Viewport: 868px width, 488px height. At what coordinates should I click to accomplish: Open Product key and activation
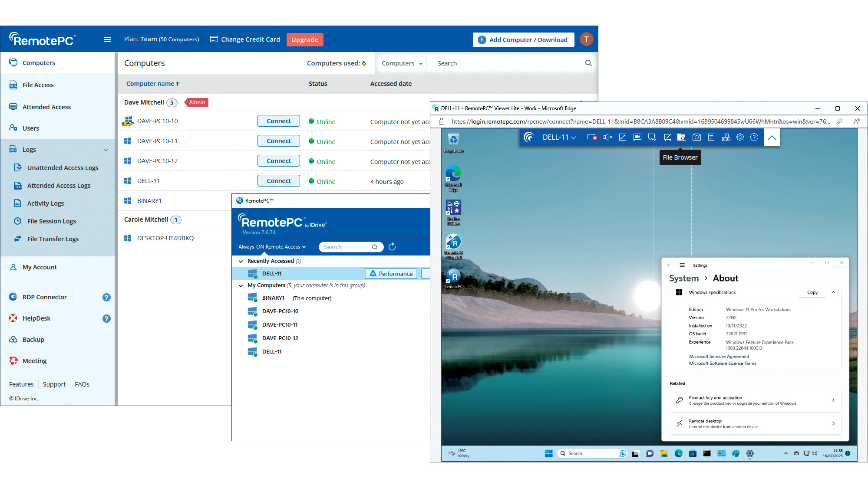click(x=756, y=400)
